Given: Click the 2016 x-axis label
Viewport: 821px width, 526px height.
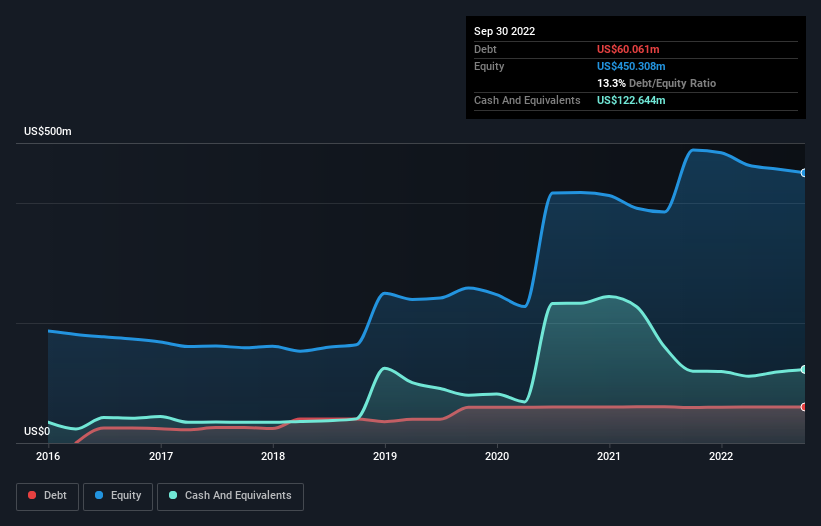Looking at the screenshot, I should coord(48,456).
